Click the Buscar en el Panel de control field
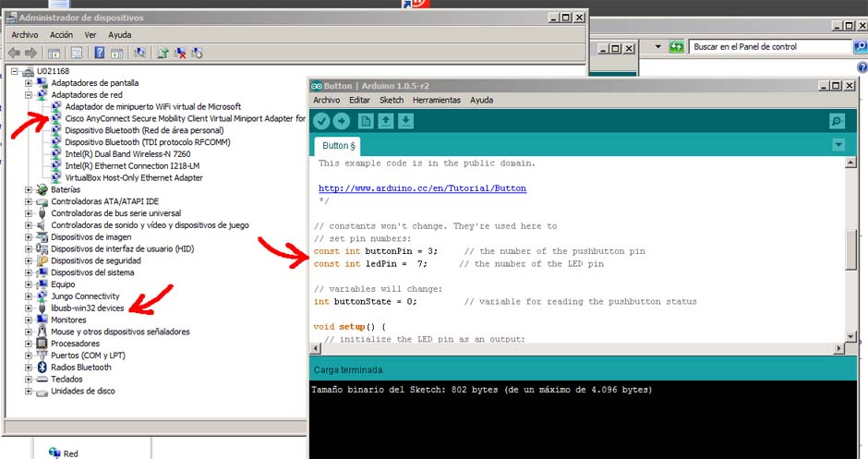The height and width of the screenshot is (459, 868). click(x=769, y=46)
